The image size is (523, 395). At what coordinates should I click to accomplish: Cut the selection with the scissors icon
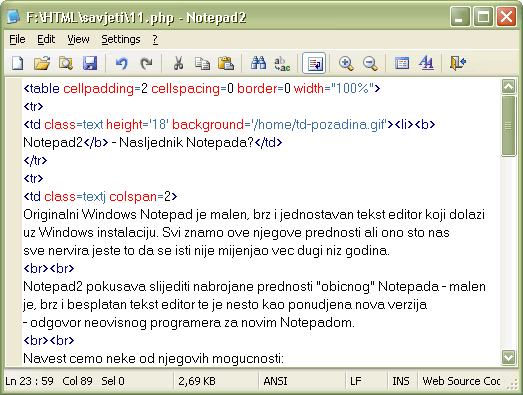178,63
